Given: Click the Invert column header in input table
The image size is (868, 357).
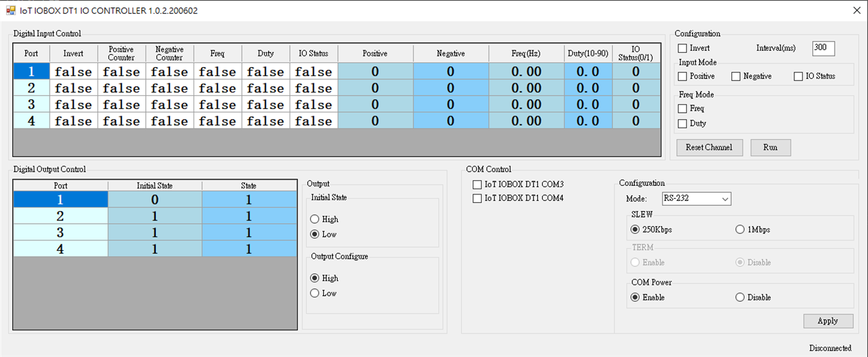Looking at the screenshot, I should [73, 53].
